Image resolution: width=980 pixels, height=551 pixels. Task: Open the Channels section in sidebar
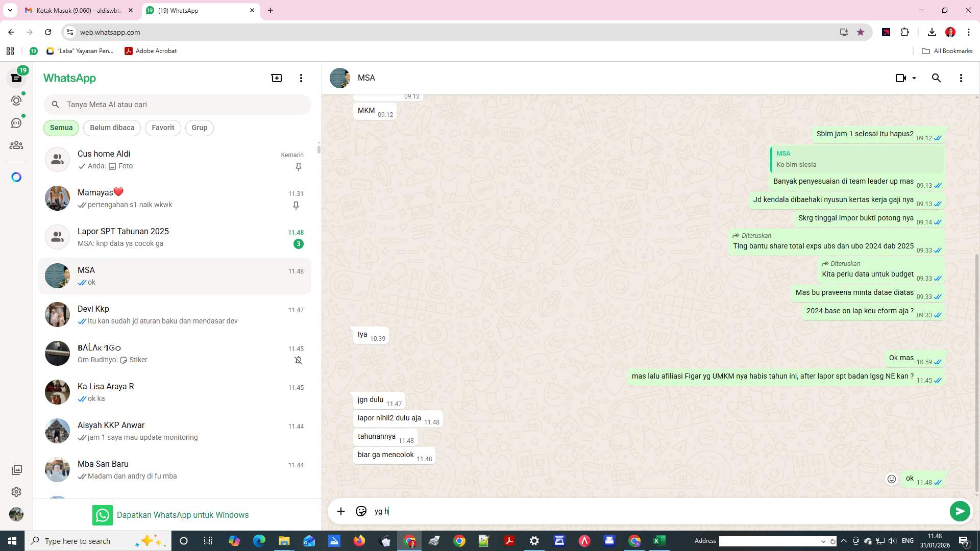[x=16, y=122]
